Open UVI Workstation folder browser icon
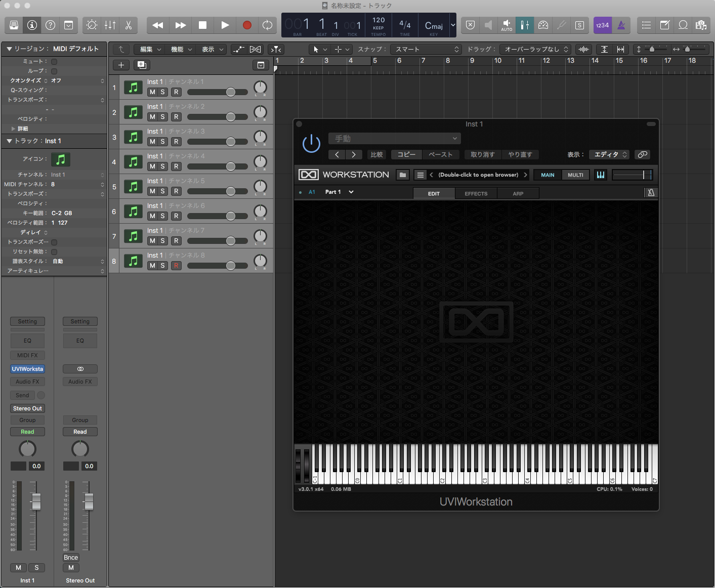Image resolution: width=715 pixels, height=588 pixels. (x=403, y=175)
